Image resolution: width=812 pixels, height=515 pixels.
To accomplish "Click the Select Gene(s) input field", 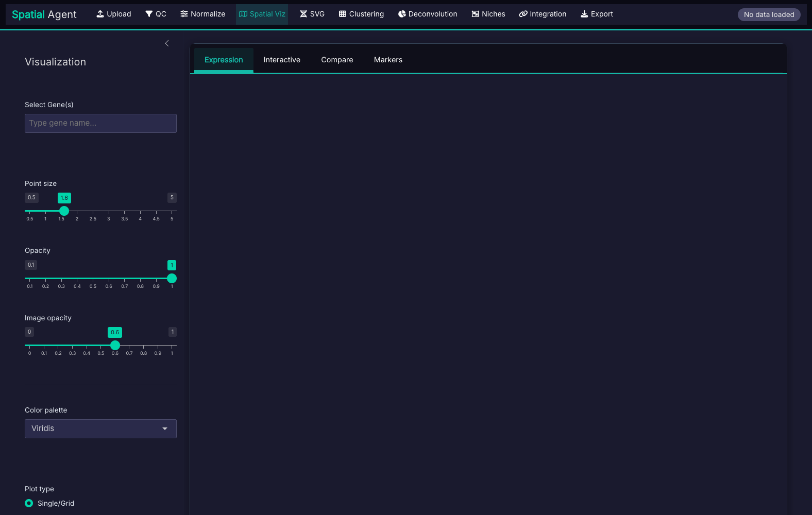I will point(100,123).
